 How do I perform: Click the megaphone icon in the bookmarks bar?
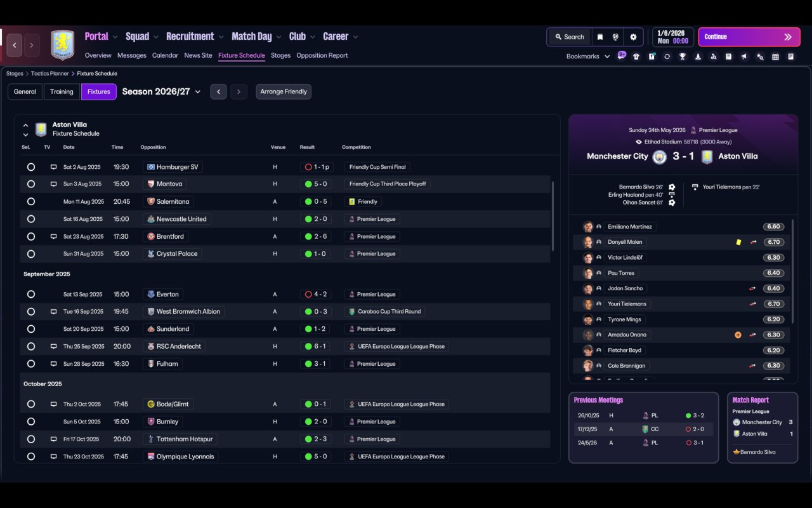[744, 57]
